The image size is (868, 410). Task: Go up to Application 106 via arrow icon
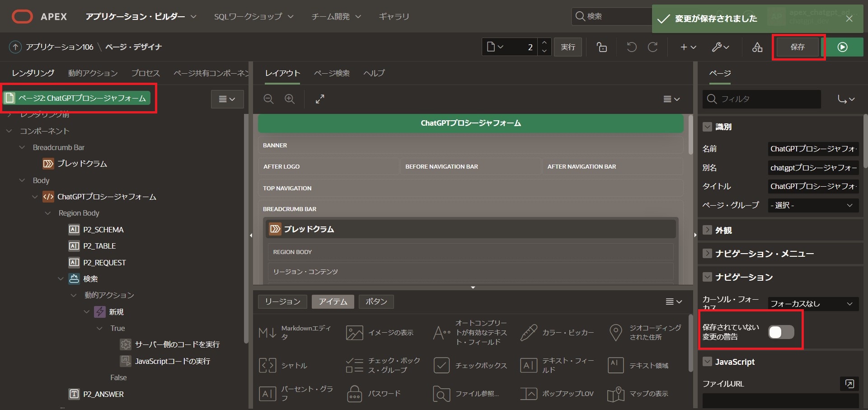click(x=15, y=47)
